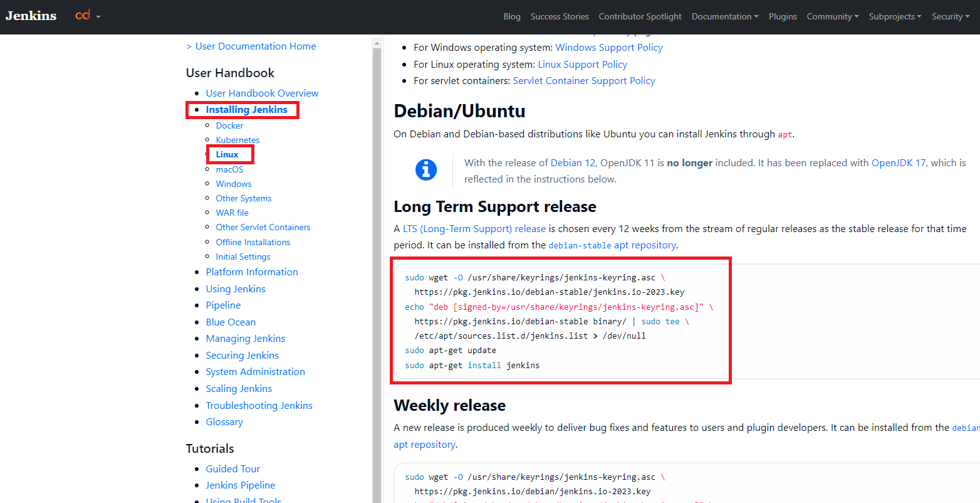Click the blue info icon in the note

(426, 170)
